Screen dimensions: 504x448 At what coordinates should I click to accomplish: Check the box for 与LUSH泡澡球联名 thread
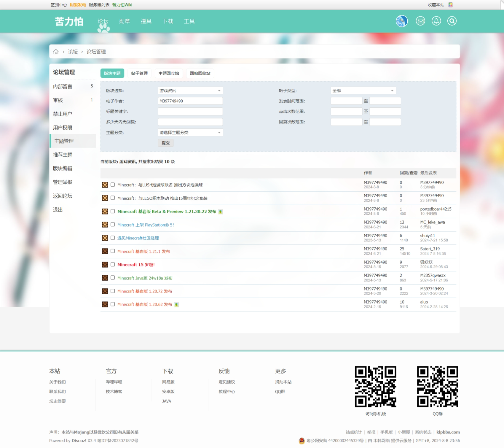click(x=113, y=185)
